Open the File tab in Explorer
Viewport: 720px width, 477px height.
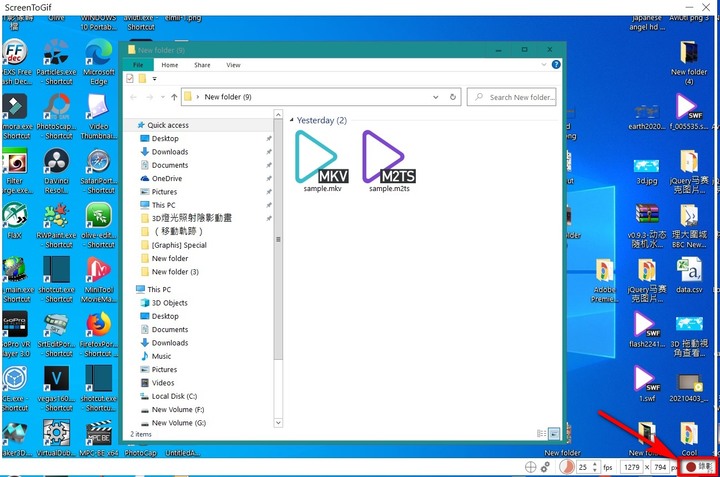tap(138, 65)
